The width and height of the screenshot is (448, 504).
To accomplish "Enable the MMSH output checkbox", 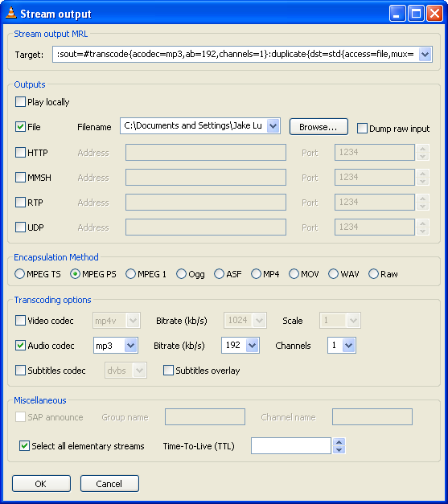I will (x=20, y=177).
